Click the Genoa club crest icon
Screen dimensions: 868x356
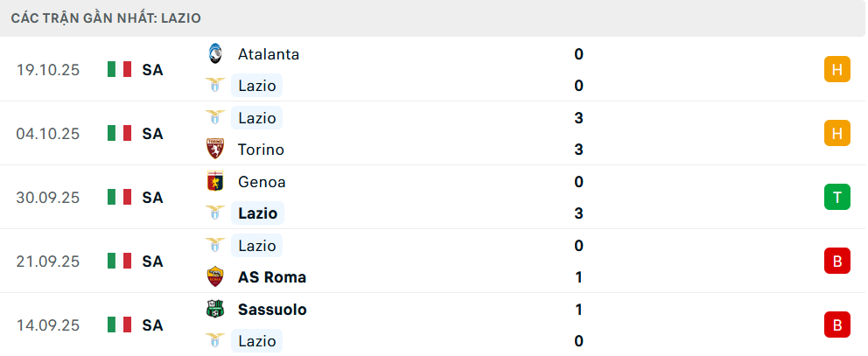click(x=214, y=182)
